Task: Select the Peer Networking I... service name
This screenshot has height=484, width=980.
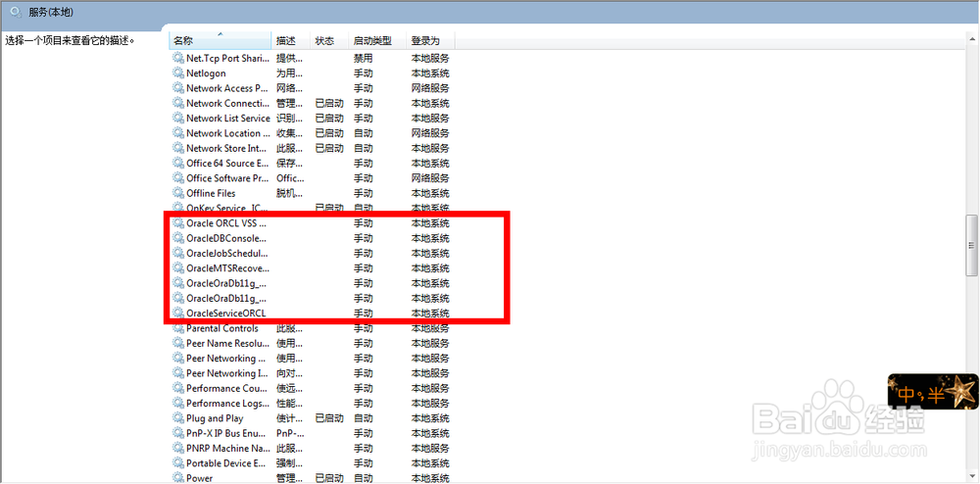Action: click(x=229, y=373)
